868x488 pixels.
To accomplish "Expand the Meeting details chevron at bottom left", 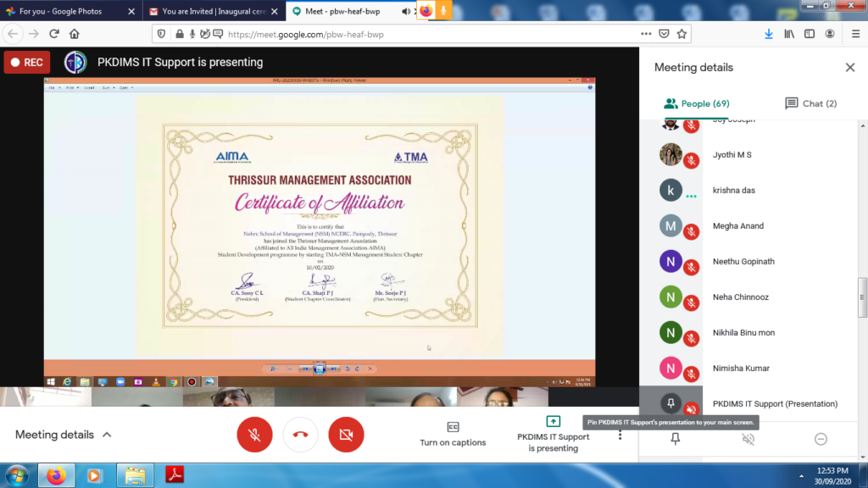I will pos(107,435).
